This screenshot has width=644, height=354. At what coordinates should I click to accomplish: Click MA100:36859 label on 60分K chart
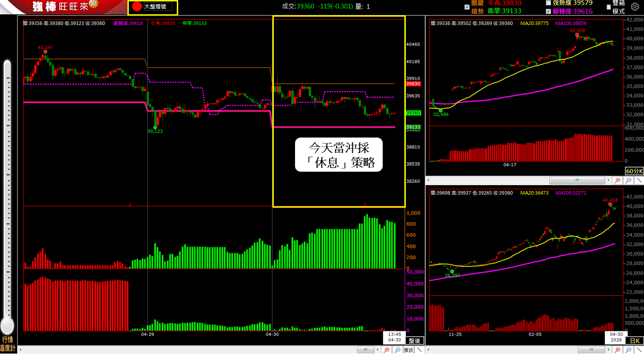[x=571, y=23]
